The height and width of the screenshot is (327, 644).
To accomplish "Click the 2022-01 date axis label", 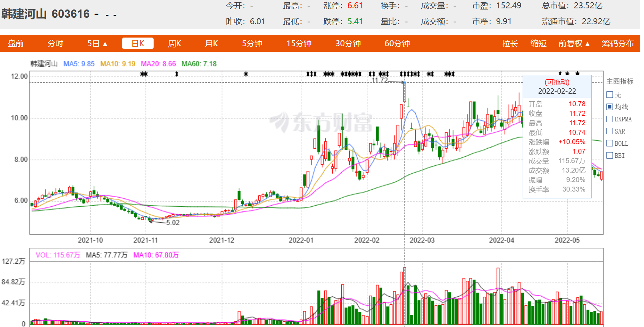I will (x=301, y=240).
